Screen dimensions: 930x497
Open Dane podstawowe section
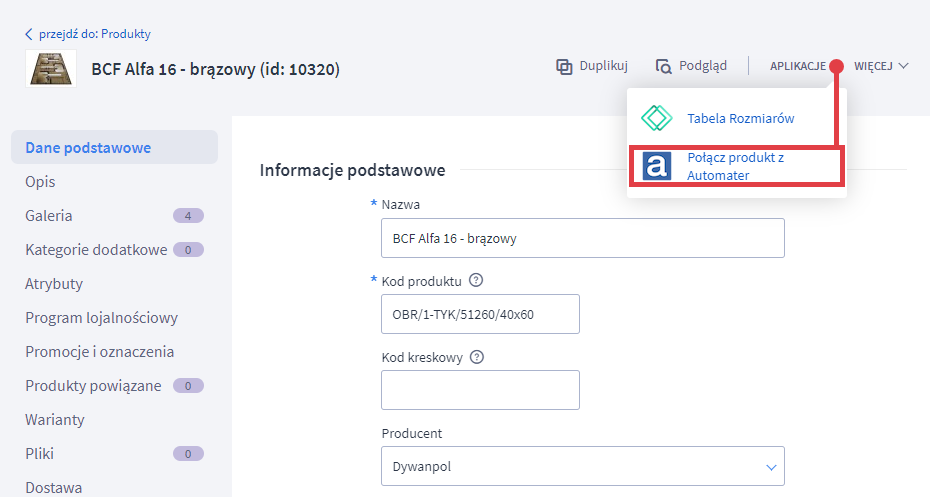point(114,147)
